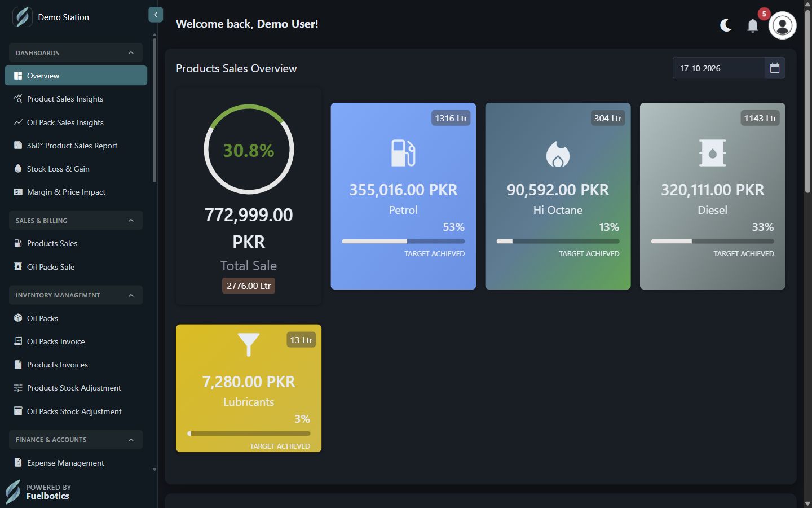Click the Stock Loss & Gain droplet icon

click(x=18, y=169)
